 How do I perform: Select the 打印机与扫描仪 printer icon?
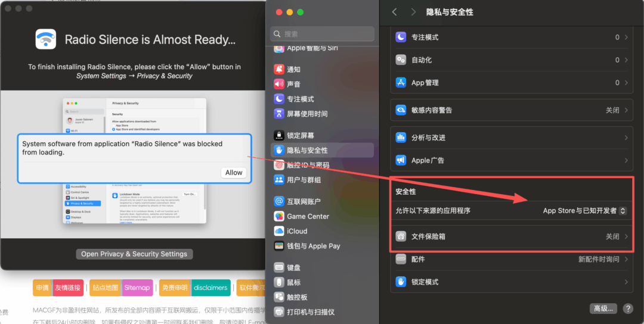click(x=279, y=311)
